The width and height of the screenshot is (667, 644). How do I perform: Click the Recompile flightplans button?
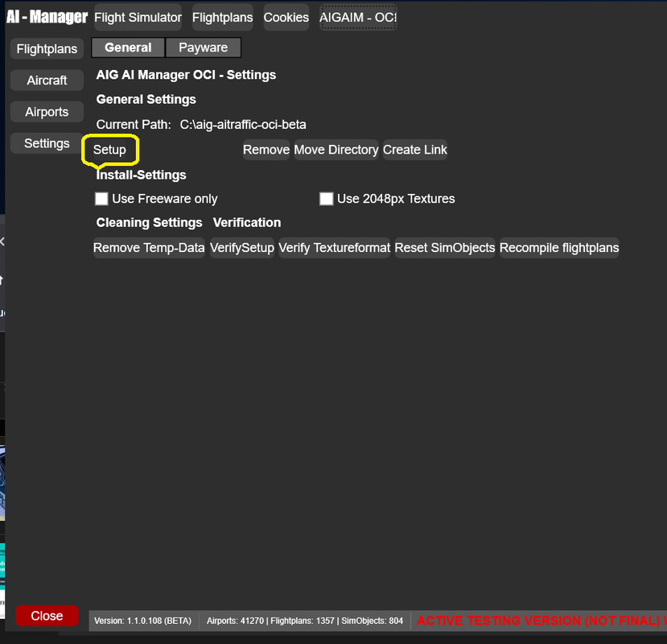pos(559,248)
